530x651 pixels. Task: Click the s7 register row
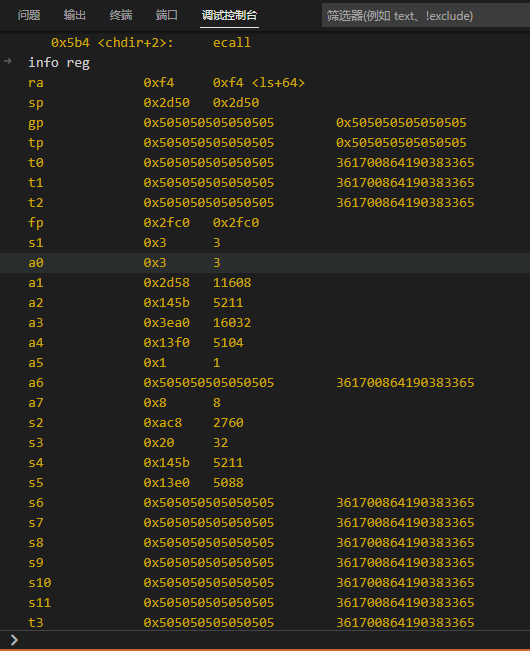(265, 522)
